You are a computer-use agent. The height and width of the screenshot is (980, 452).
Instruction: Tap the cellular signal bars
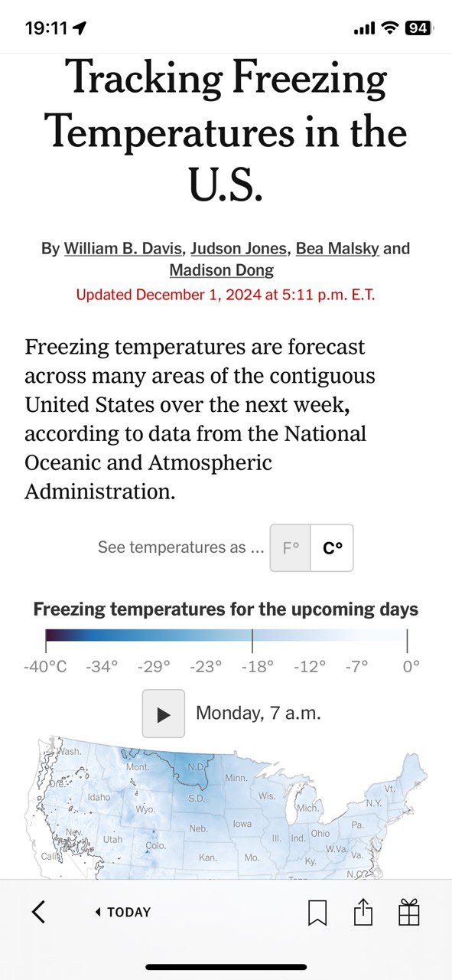pyautogui.click(x=364, y=29)
